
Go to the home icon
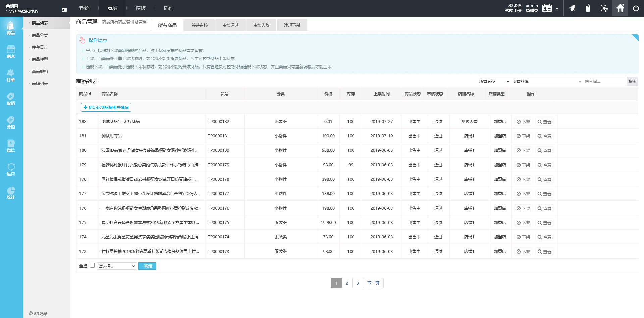[620, 8]
